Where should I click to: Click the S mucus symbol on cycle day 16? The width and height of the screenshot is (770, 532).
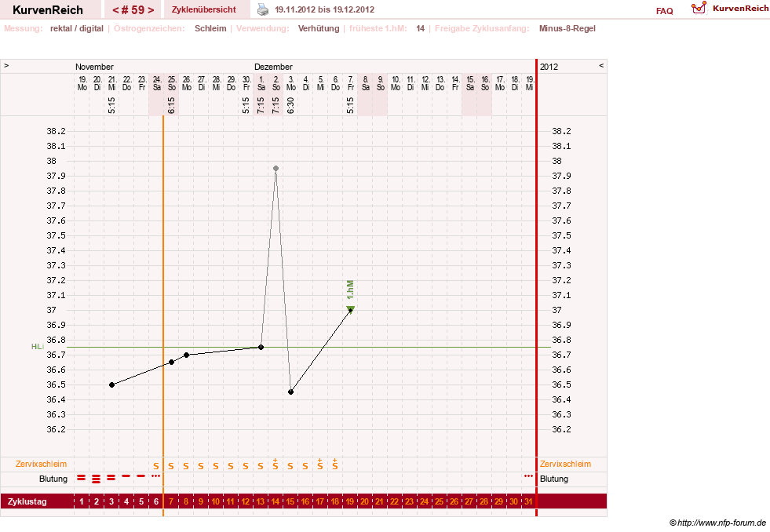305,466
